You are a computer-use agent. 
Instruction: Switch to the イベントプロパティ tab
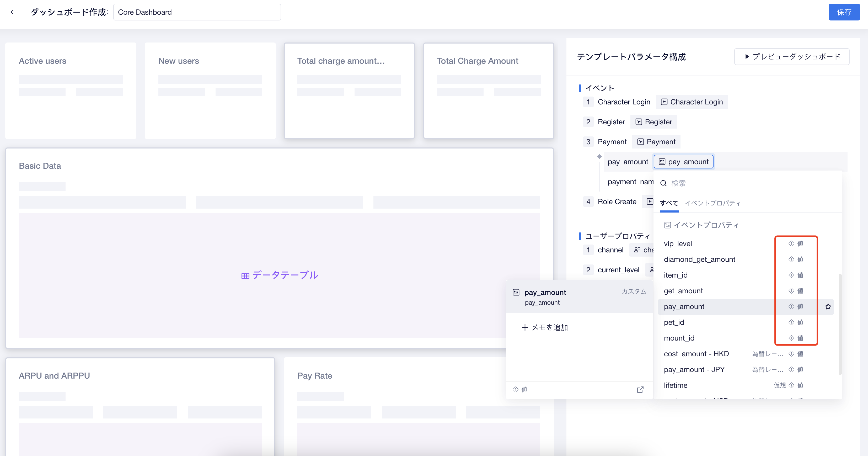712,203
